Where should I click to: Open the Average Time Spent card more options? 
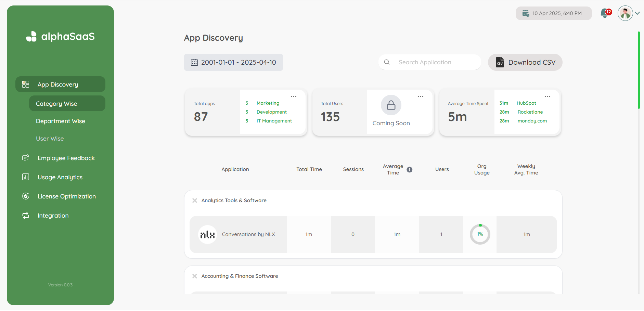548,96
